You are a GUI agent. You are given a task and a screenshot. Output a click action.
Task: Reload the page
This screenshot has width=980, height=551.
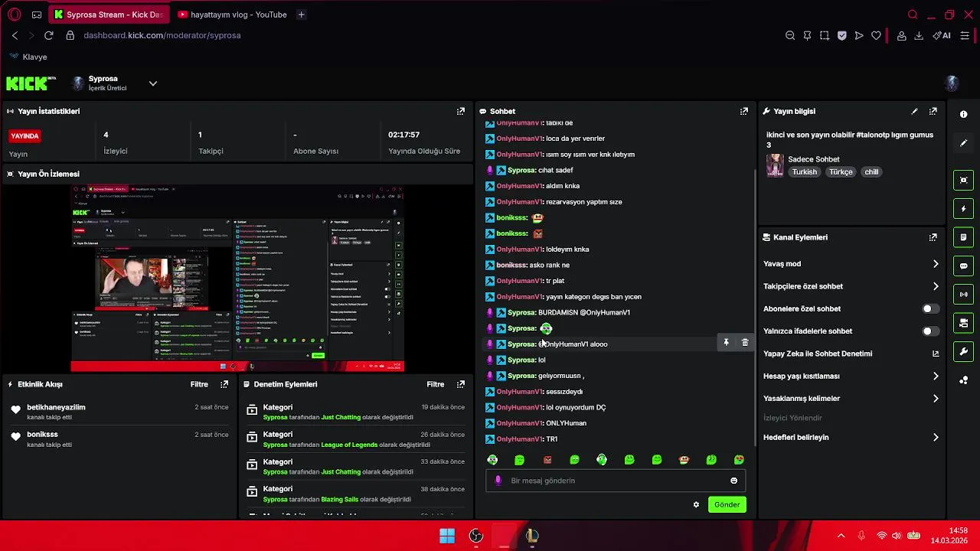point(48,35)
